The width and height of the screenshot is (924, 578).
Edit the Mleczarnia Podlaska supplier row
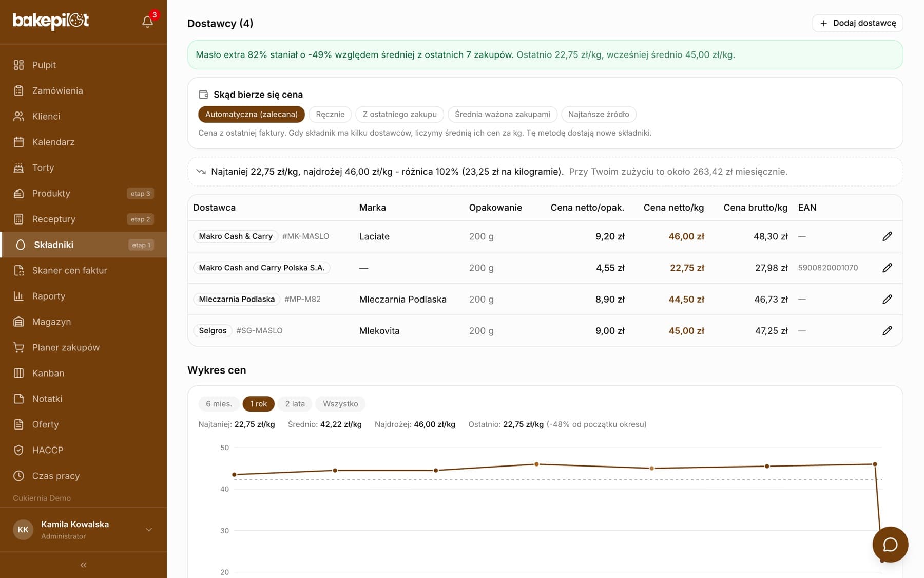pos(887,299)
